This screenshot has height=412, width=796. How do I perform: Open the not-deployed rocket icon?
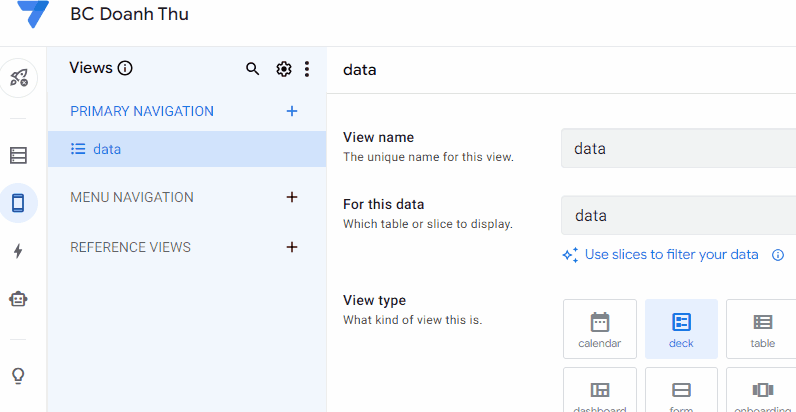pos(19,78)
